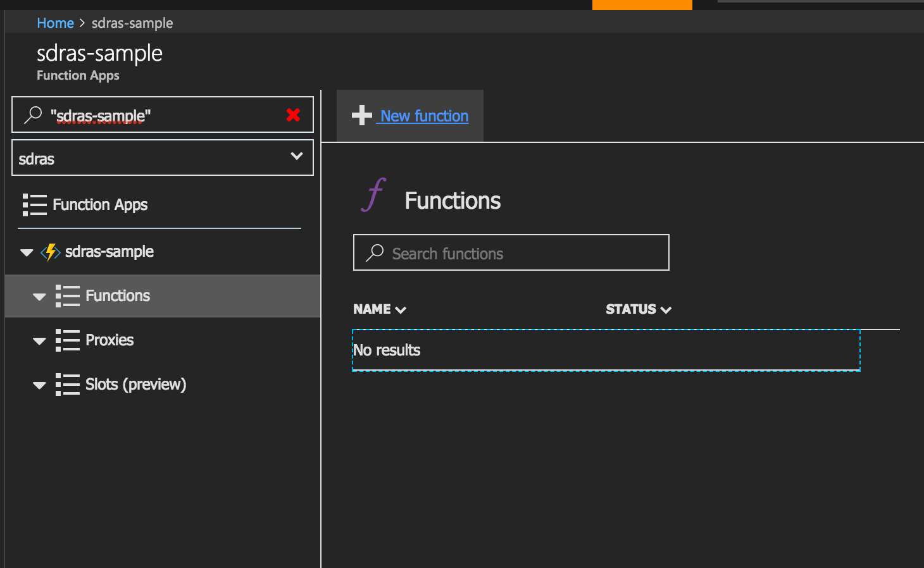Select sdras-sample app in the tree
924x568 pixels.
[109, 252]
